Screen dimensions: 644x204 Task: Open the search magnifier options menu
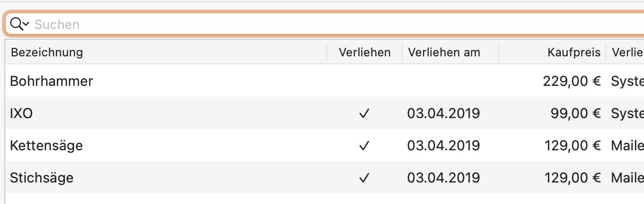tap(19, 24)
